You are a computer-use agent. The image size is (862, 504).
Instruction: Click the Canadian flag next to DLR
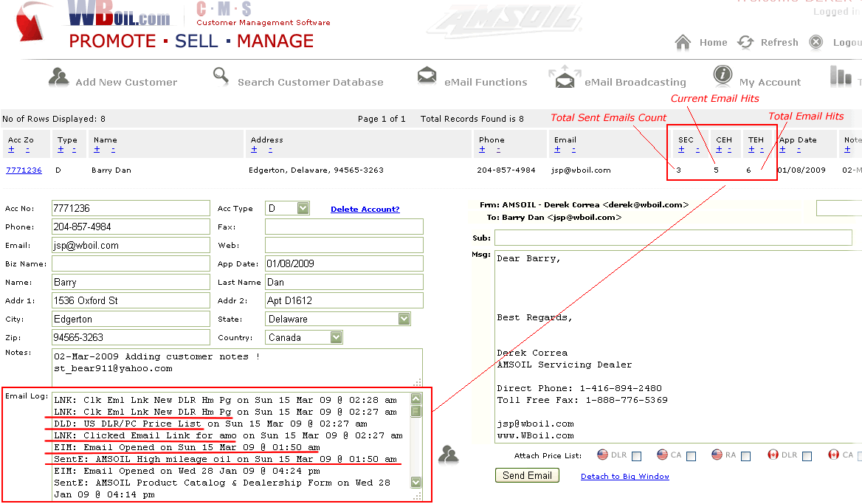[x=773, y=455]
